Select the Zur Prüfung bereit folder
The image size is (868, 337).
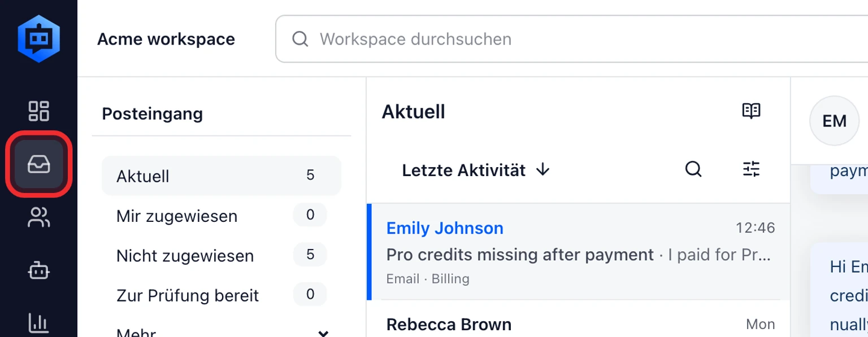[x=222, y=295]
